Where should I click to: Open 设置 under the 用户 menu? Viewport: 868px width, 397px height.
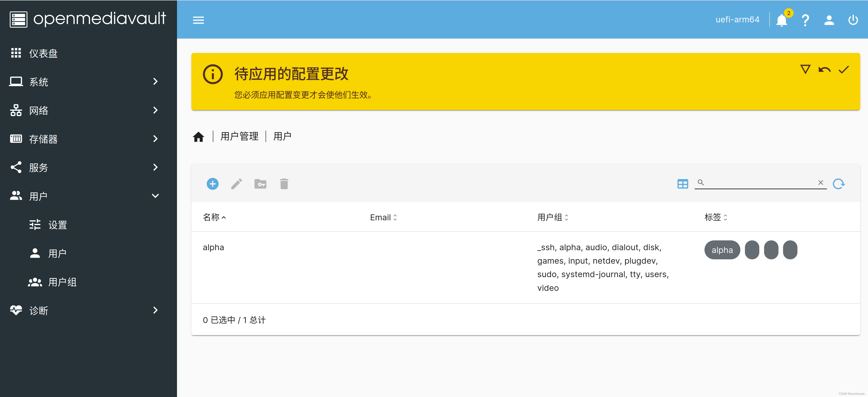coord(57,225)
